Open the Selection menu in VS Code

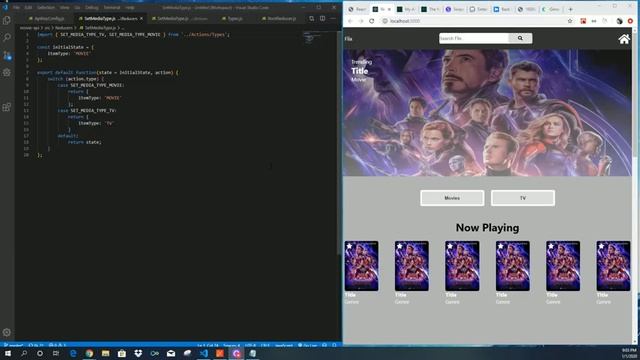46,7
